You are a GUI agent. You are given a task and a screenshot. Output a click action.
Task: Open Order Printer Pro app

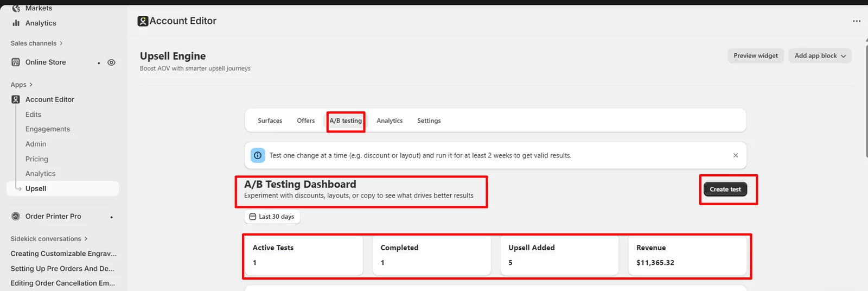point(53,216)
